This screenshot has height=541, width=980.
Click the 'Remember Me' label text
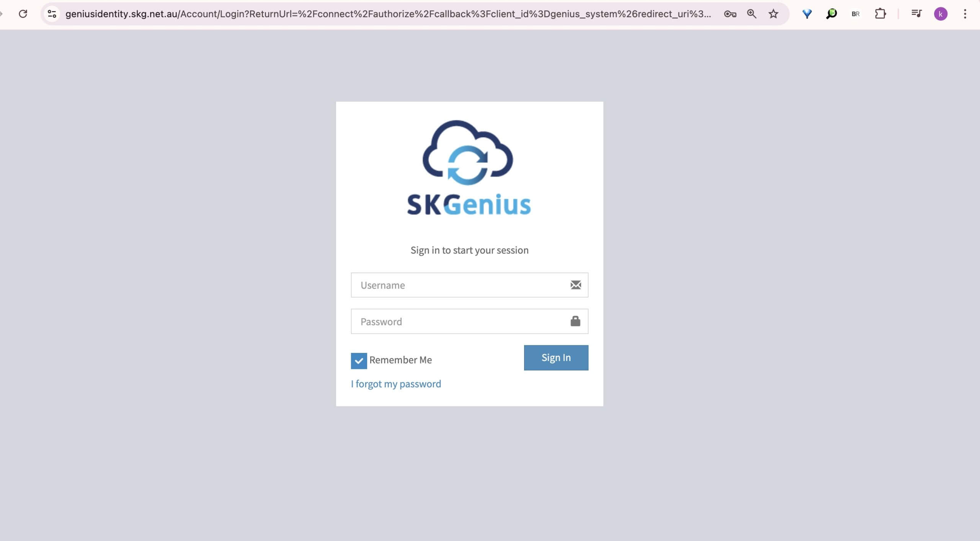(x=400, y=360)
